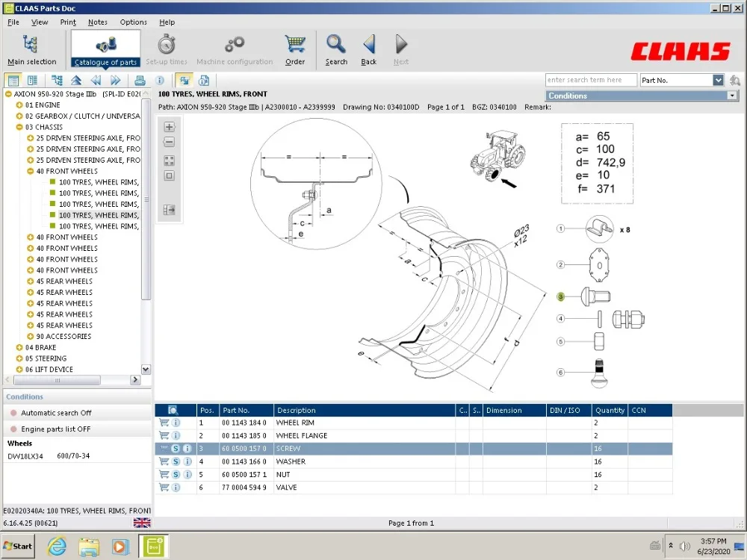Viewport: 747px width, 560px height.
Task: Open Internet Explorer from the taskbar
Action: click(57, 547)
